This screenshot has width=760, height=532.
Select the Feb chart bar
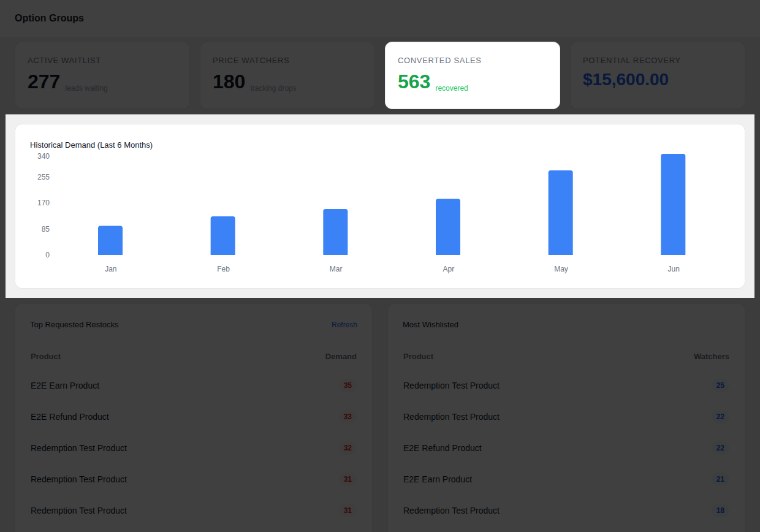click(223, 235)
